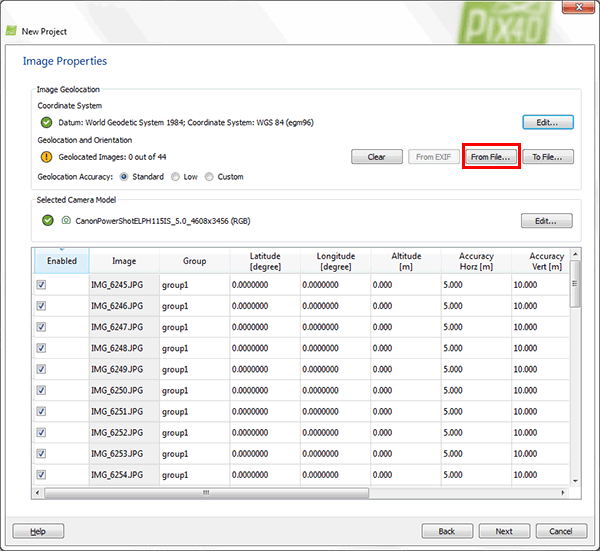
Task: Click Next to proceed in wizard
Action: (x=504, y=531)
